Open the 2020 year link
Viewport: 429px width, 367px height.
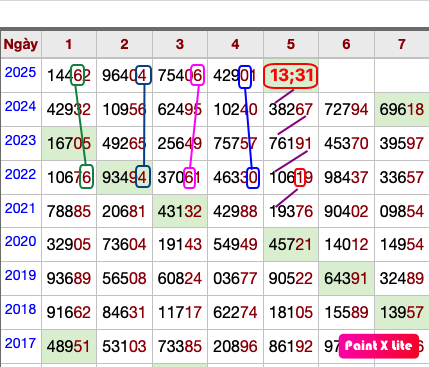click(20, 241)
